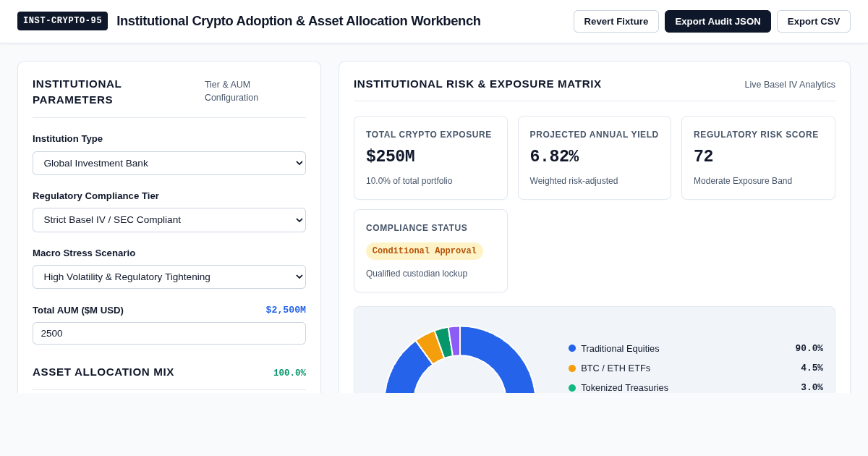The height and width of the screenshot is (456, 868).
Task: Click the green Tokenized Treasuries legend dot
Action: click(x=572, y=388)
